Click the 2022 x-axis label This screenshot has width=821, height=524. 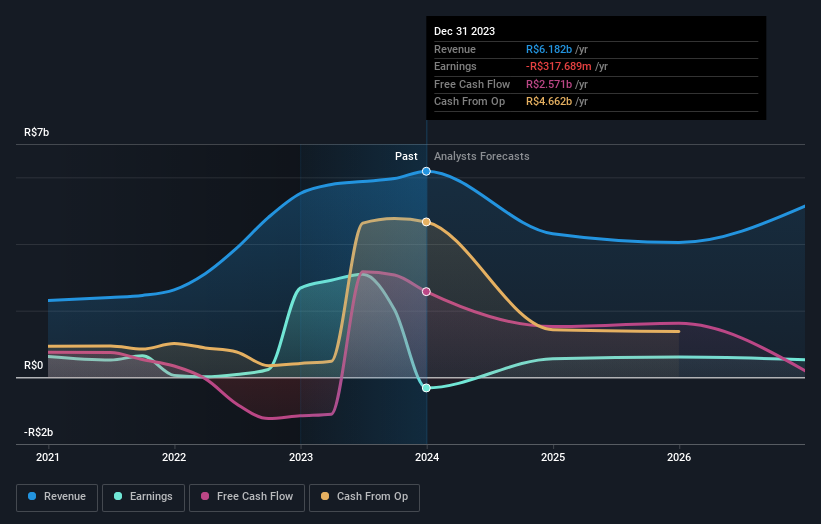[174, 458]
